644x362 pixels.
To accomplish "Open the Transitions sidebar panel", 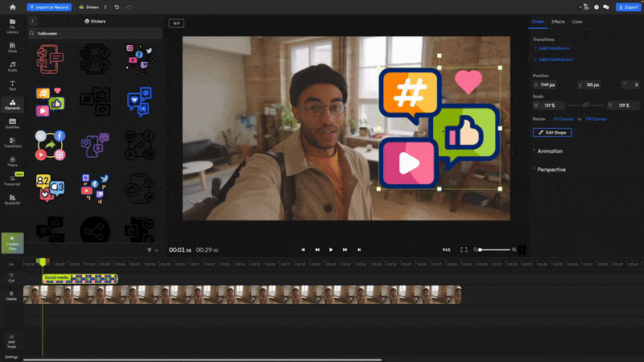I will [12, 142].
